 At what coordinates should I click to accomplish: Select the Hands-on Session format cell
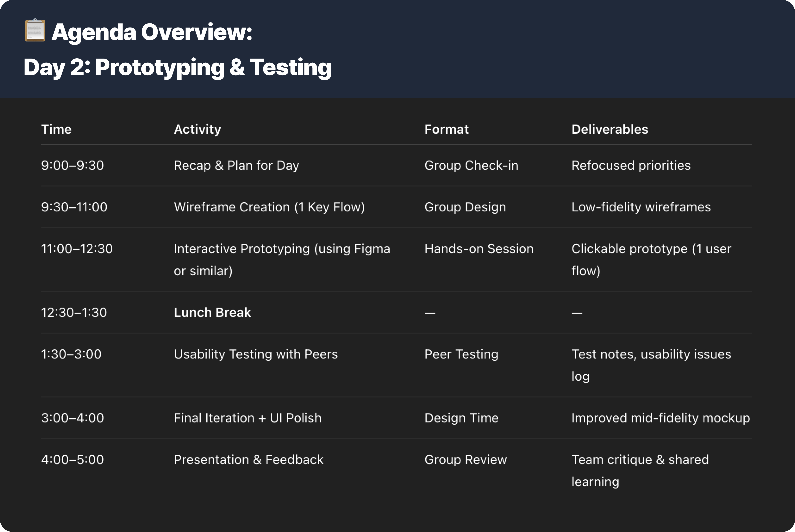tap(479, 249)
